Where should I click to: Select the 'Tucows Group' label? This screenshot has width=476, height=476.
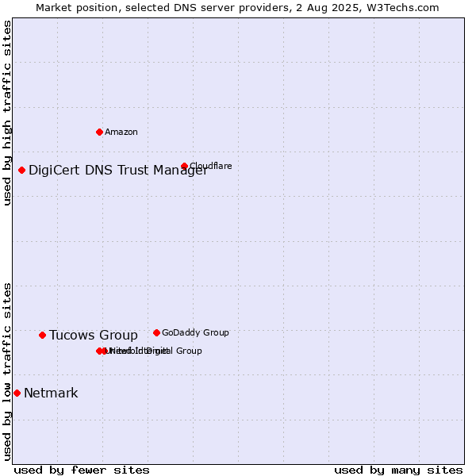pos(94,335)
